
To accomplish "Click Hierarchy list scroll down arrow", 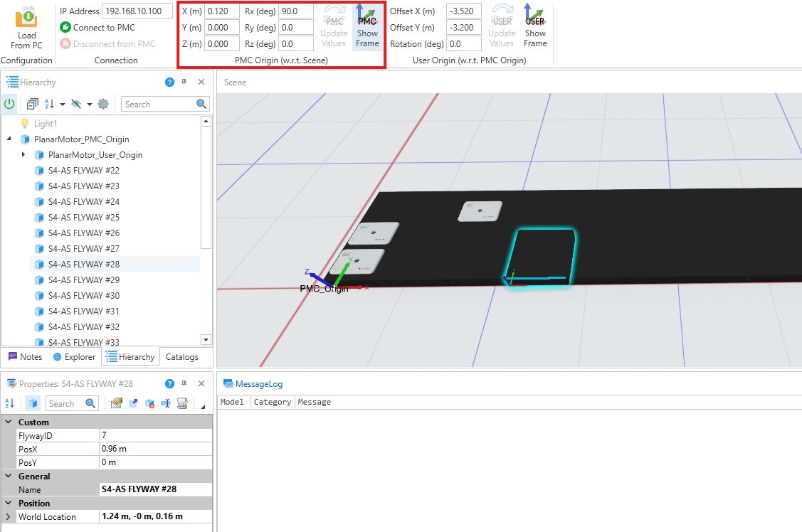I will pos(206,340).
